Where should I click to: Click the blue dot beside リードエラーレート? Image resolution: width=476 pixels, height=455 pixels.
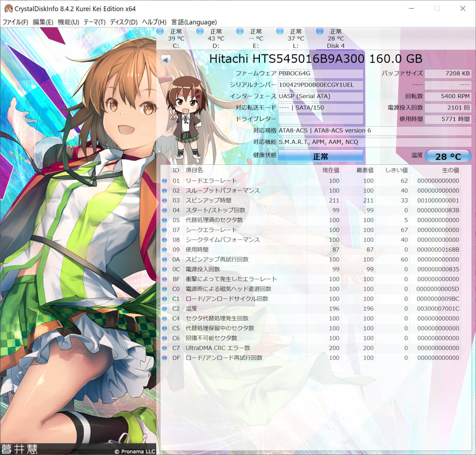pos(164,181)
